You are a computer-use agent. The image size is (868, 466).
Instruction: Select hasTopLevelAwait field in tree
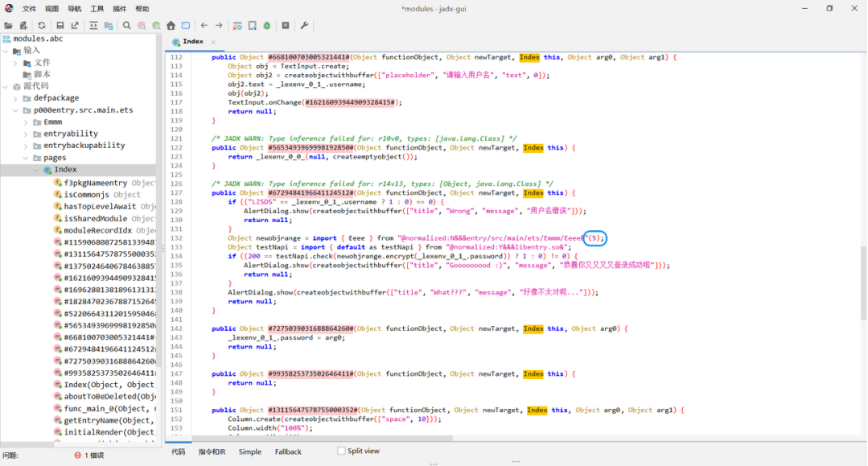coord(100,206)
